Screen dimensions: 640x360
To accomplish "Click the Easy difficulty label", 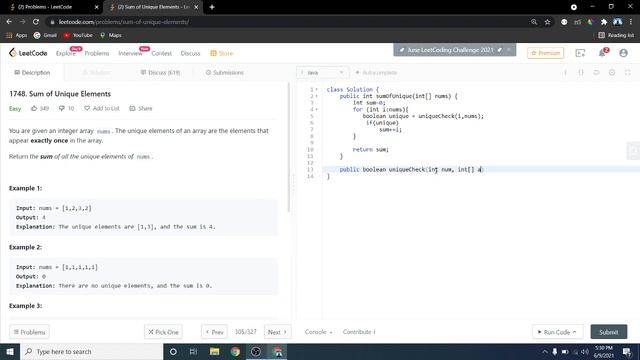I will [15, 109].
